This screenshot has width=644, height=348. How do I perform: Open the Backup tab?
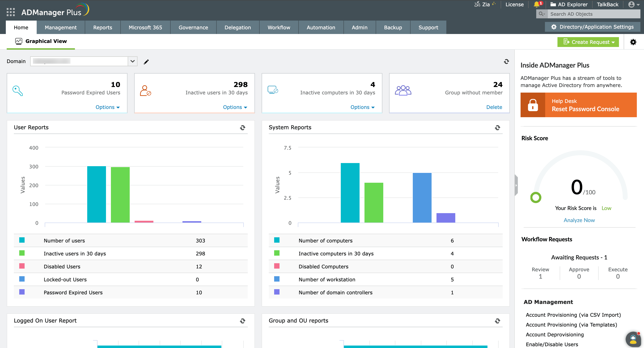[393, 28]
